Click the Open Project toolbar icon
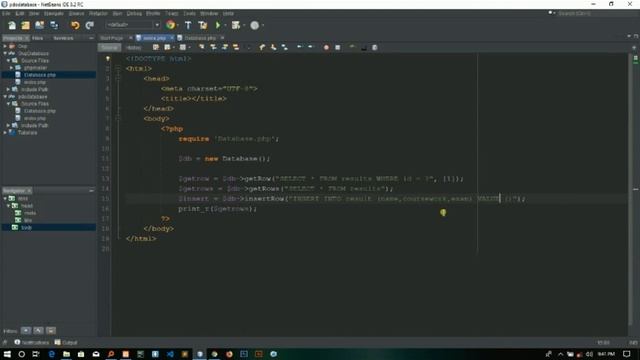The height and width of the screenshot is (360, 640). 39,25
